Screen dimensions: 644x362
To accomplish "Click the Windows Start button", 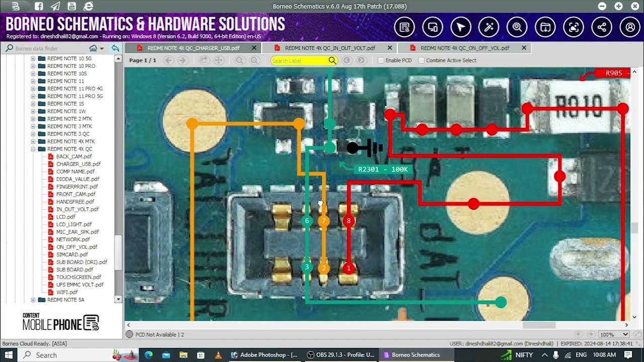I will pos(9,355).
